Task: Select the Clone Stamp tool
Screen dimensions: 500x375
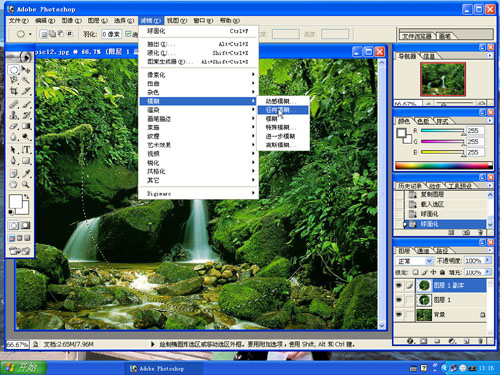Action: click(14, 115)
